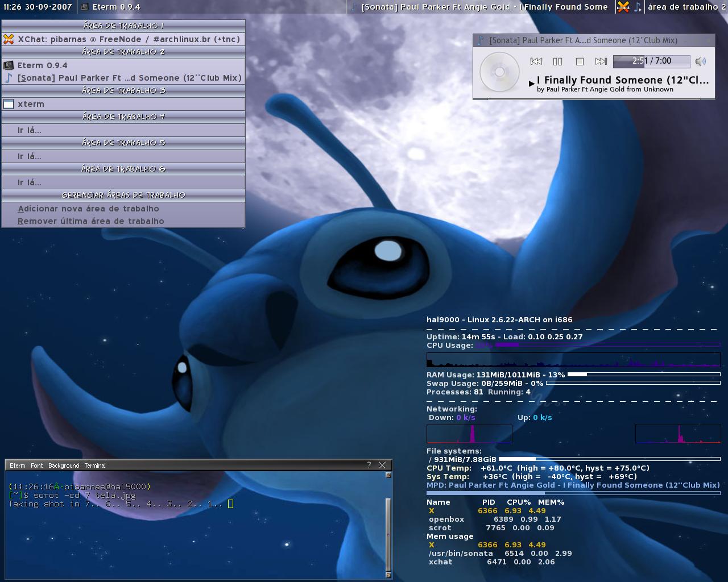Screen dimensions: 728x582
Task: Click Eterm scrollbar up arrow
Action: pyautogui.click(x=388, y=475)
